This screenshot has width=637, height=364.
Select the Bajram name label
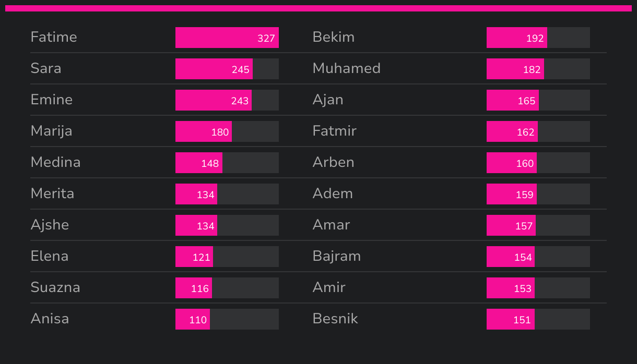337,257
